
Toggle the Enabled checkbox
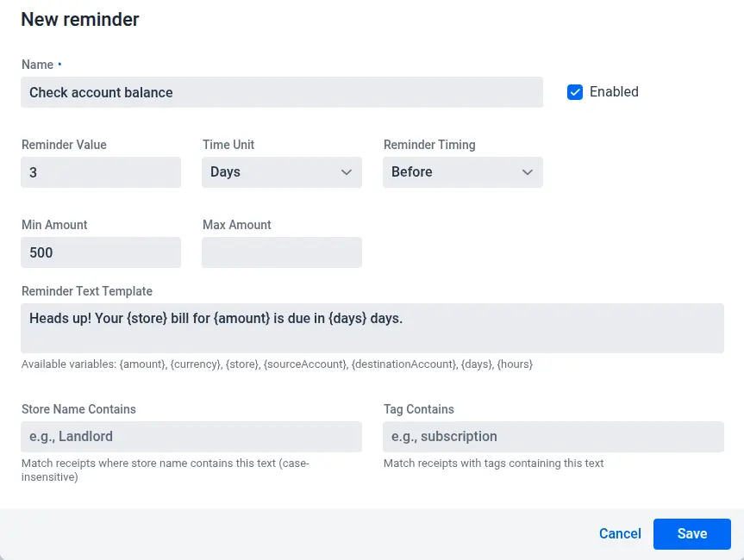575,92
